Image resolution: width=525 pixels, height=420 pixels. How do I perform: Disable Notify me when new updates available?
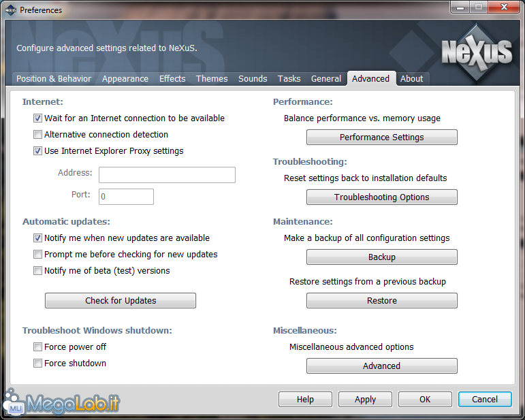(38, 238)
